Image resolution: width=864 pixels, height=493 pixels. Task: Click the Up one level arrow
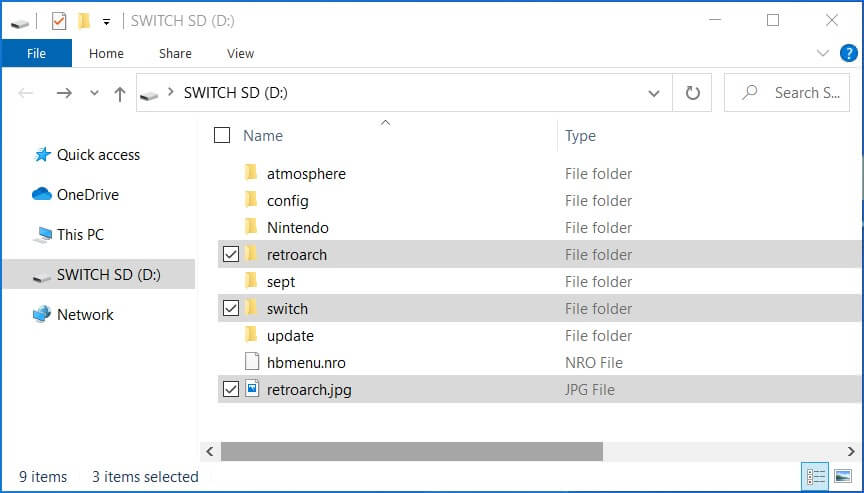click(x=120, y=93)
